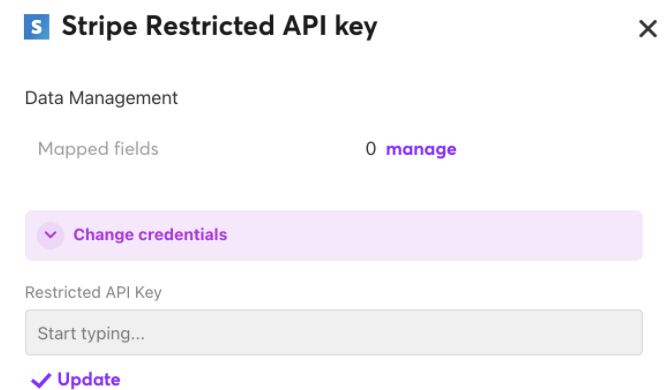
Task: Click the blue S square icon next to title
Action: click(36, 27)
